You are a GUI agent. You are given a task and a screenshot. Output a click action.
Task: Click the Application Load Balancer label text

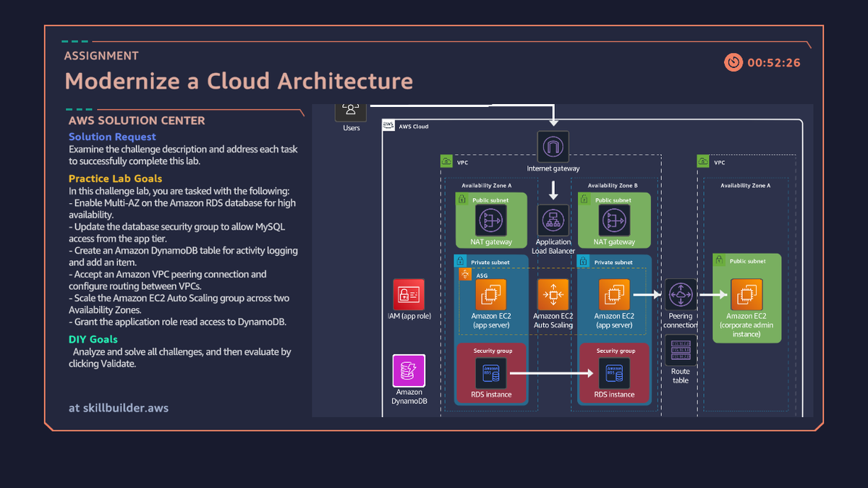(553, 247)
